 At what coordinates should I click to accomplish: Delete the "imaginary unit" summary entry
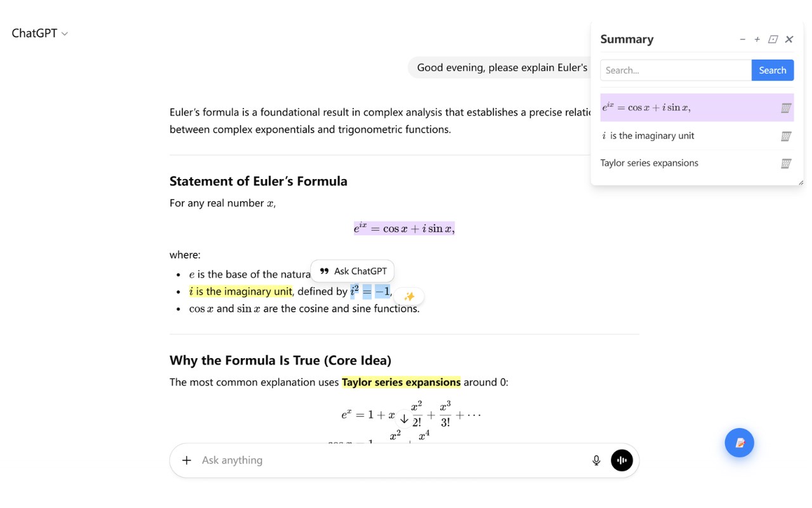(786, 136)
